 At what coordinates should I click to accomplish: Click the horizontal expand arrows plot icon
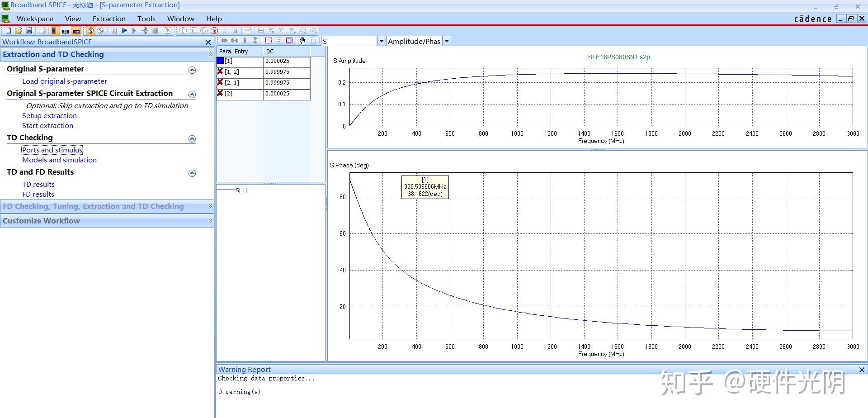[x=224, y=40]
